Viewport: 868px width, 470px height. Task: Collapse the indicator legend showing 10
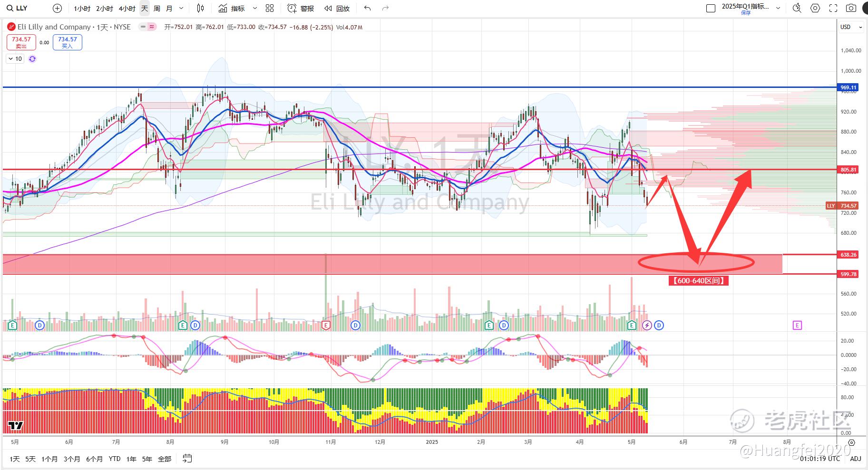(15, 59)
